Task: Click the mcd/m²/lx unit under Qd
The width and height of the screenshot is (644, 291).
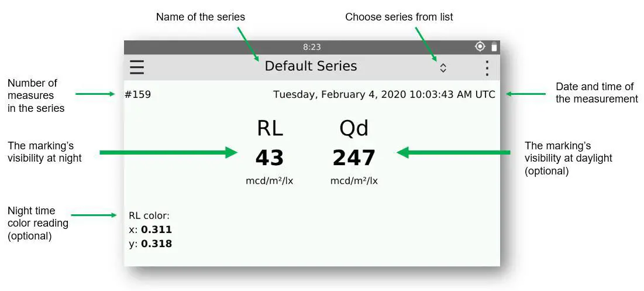Action: point(354,181)
